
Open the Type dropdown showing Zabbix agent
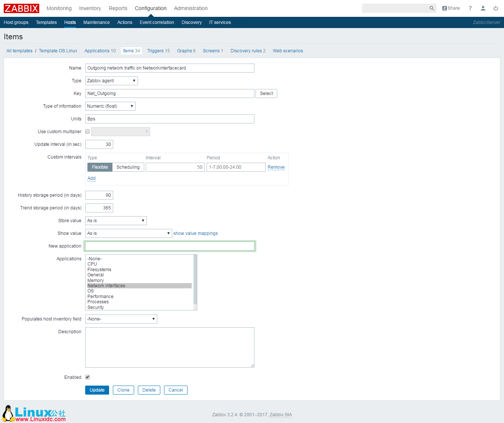(111, 80)
